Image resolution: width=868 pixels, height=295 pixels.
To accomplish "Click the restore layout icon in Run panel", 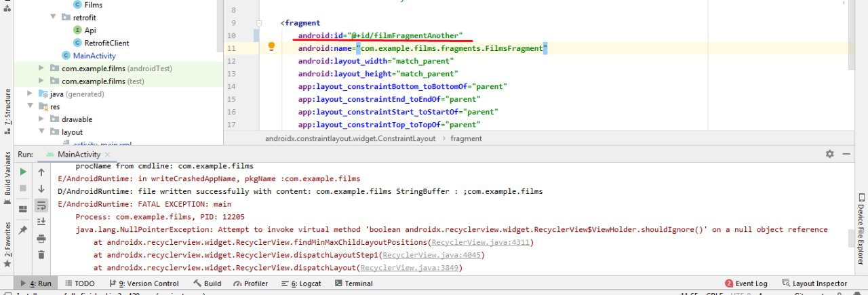I will click(24, 208).
